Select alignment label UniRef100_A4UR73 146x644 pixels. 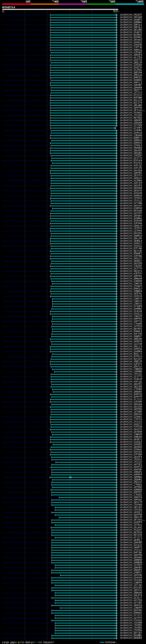coord(131,547)
